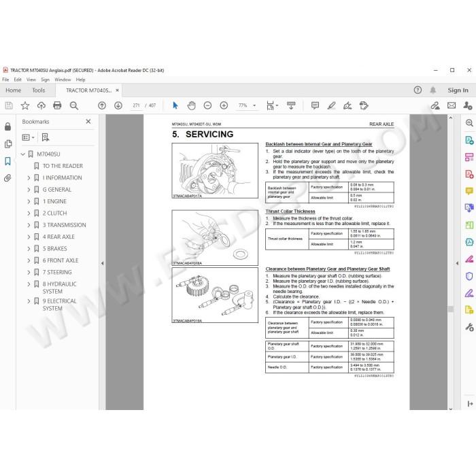This screenshot has width=476, height=476.
Task: Print the document
Action: click(57, 105)
